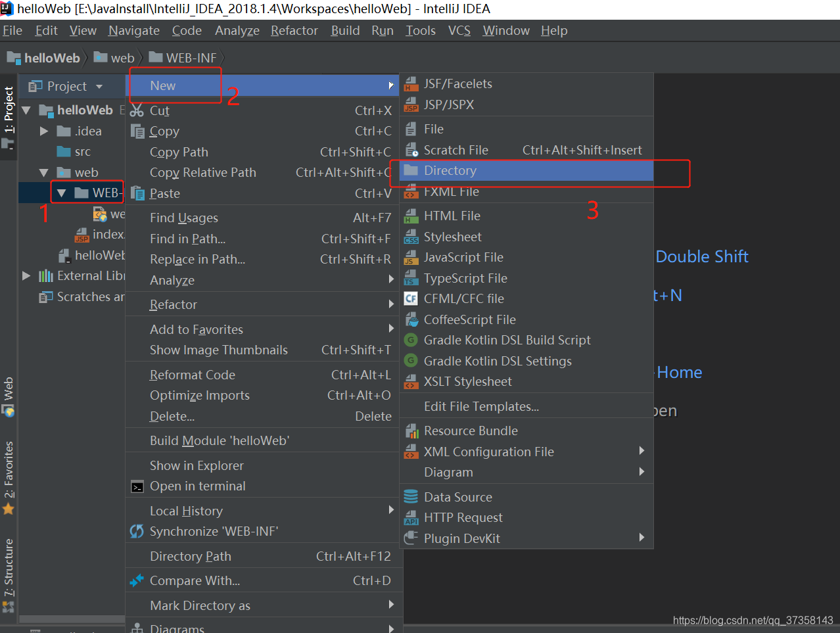Choose Directory Path entry
This screenshot has height=633, width=840.
pos(264,556)
